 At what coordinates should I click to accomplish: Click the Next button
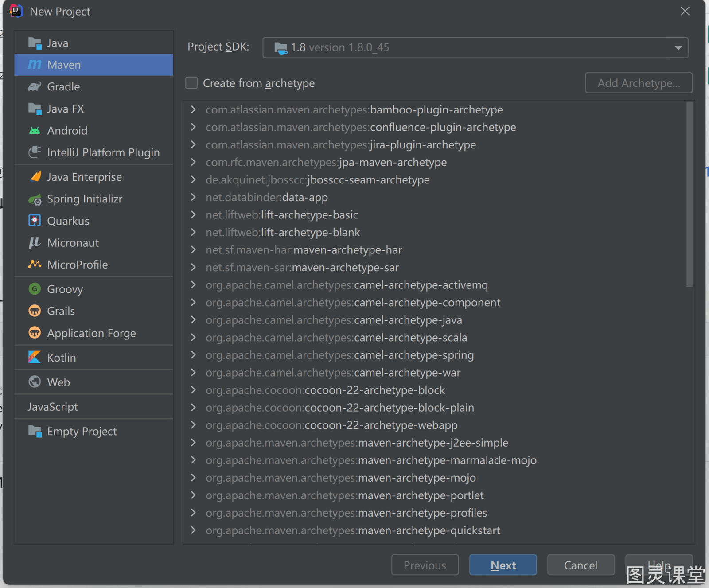click(x=503, y=565)
